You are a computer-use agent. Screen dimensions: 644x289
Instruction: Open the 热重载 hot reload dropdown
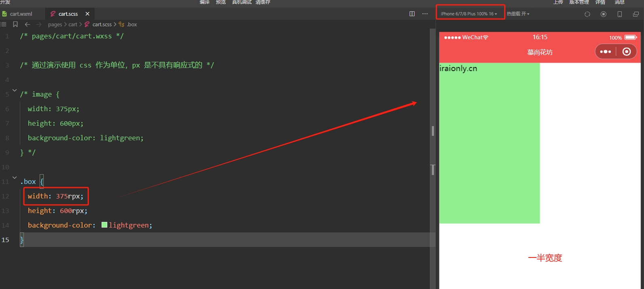(x=518, y=14)
